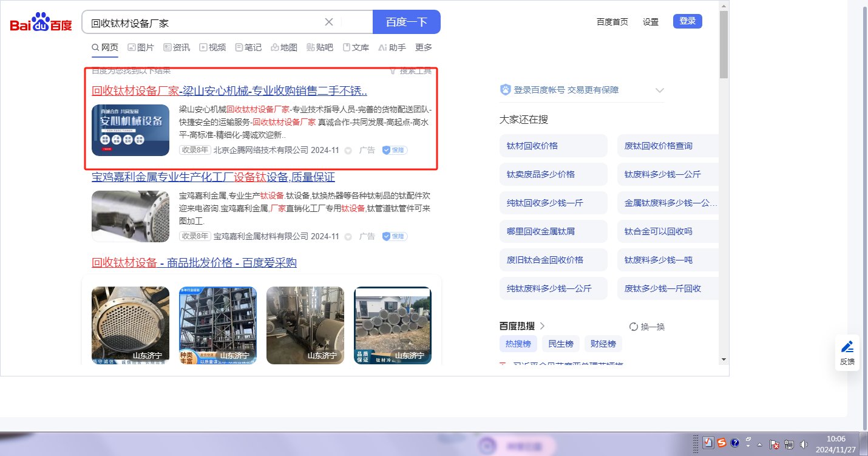Open the network connection tray icon
The height and width of the screenshot is (456, 868).
click(790, 444)
